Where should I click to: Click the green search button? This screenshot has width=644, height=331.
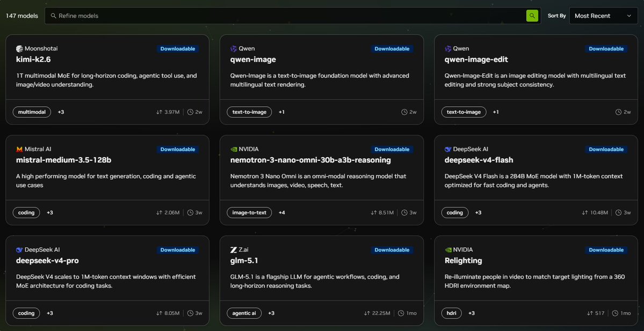[532, 16]
